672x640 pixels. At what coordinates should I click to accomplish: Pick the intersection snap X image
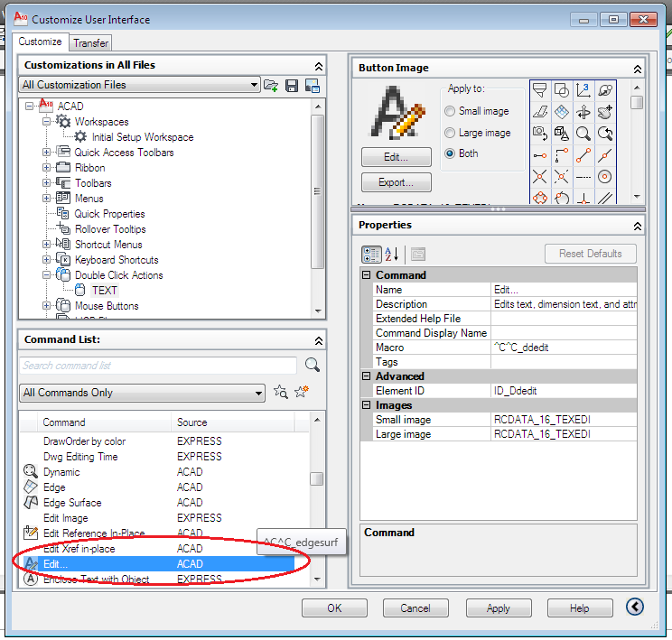coord(539,177)
